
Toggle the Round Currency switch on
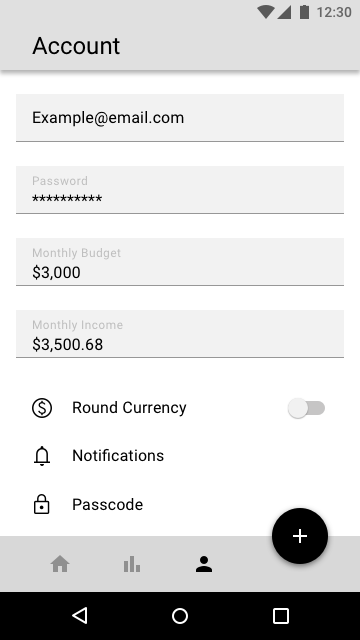pyautogui.click(x=307, y=408)
